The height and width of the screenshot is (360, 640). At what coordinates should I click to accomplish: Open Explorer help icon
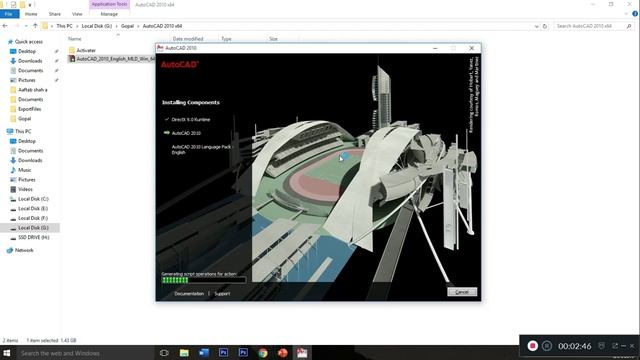click(635, 14)
